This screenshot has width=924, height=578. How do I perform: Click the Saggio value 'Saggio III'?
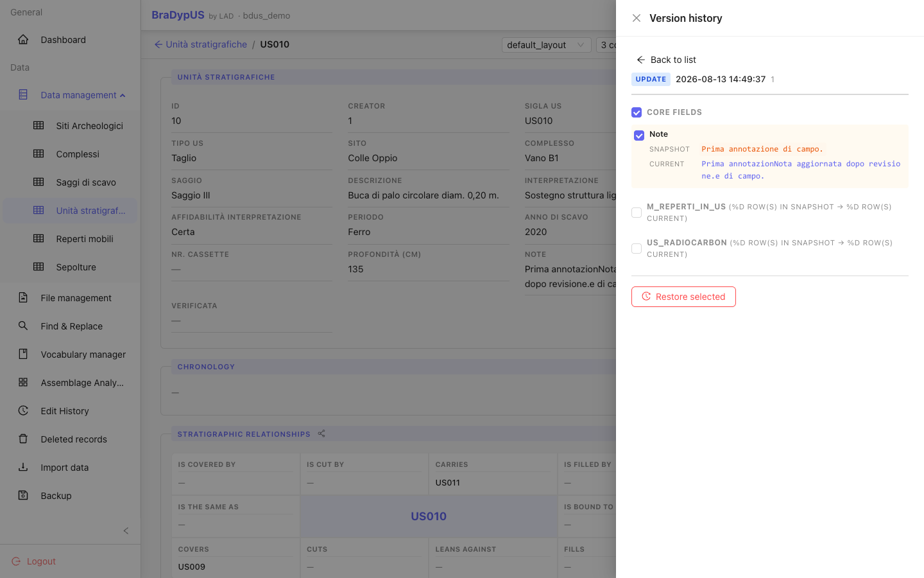(191, 195)
